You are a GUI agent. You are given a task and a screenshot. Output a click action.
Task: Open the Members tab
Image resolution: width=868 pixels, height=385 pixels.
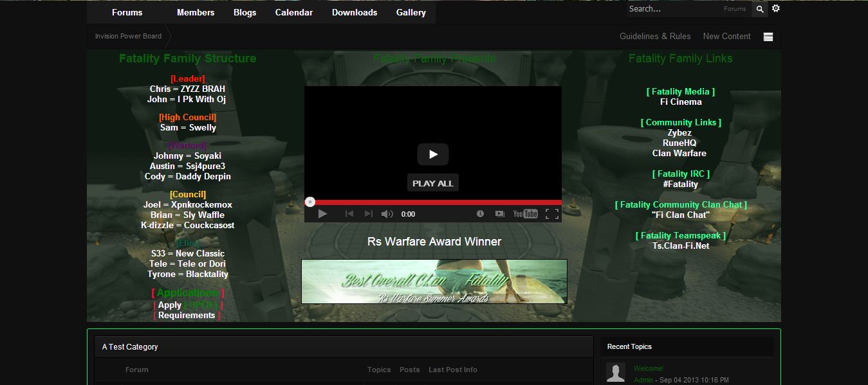pyautogui.click(x=196, y=12)
